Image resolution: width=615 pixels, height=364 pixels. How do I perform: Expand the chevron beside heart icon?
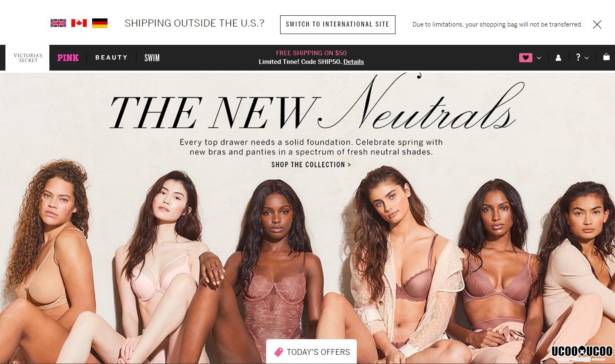point(539,58)
